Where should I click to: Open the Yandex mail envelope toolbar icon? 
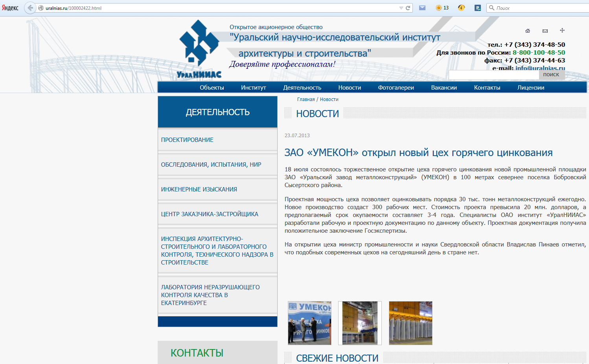(422, 8)
